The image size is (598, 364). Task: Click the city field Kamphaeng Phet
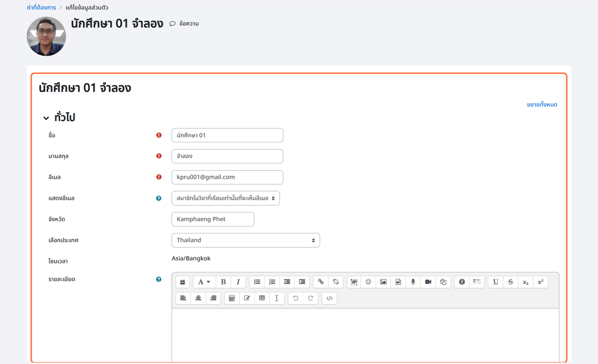213,219
